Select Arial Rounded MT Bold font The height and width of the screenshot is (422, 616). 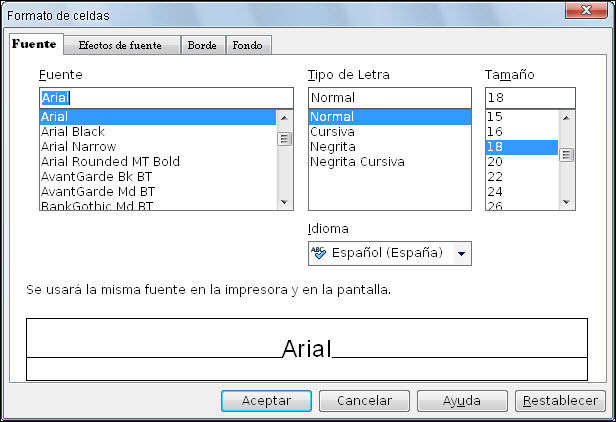point(110,162)
